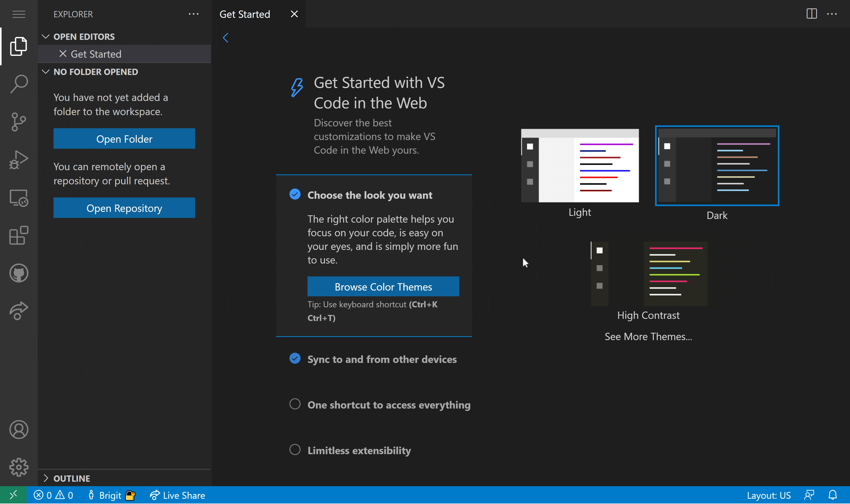Image resolution: width=850 pixels, height=504 pixels.
Task: Open the GitHub view
Action: [x=19, y=273]
